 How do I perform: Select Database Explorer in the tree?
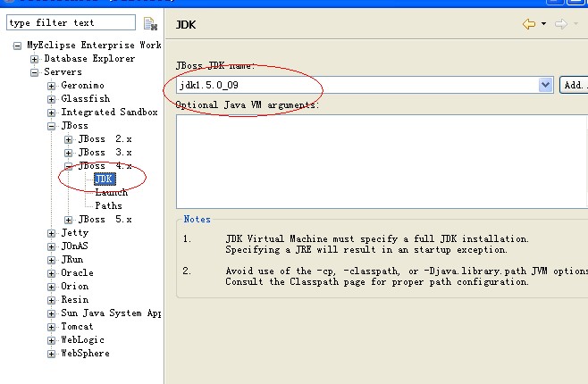click(89, 58)
